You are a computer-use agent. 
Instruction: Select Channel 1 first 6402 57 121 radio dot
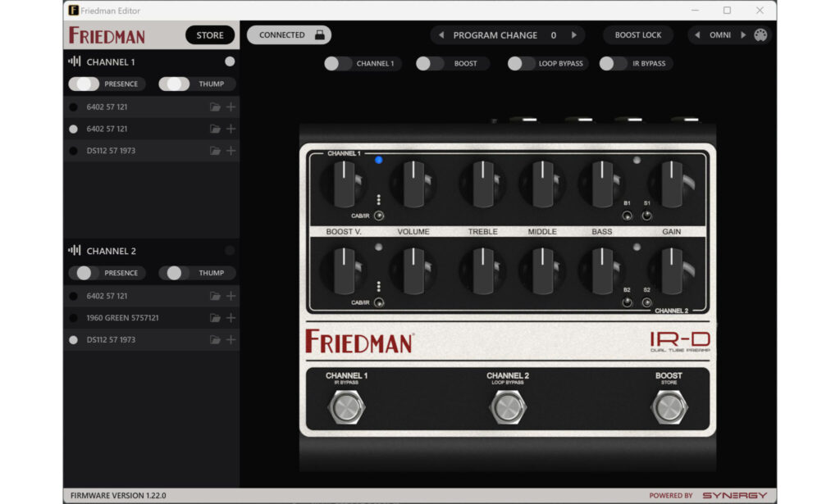coord(73,107)
